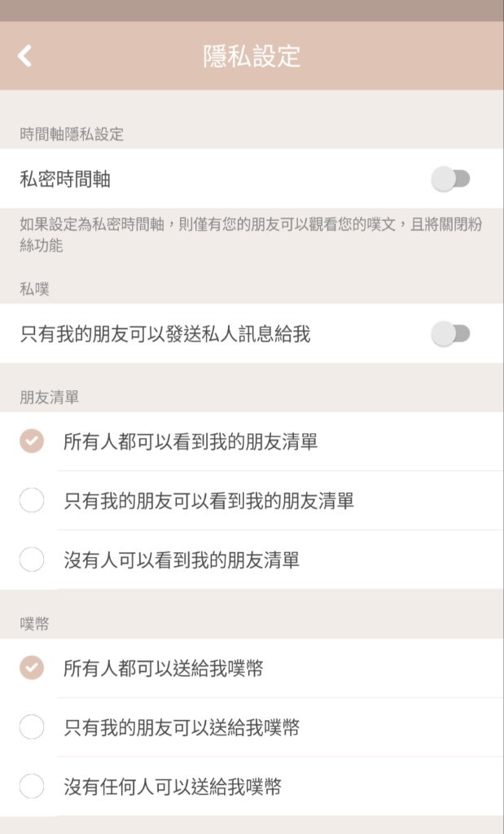Image resolution: width=504 pixels, height=834 pixels.
Task: Select the checked radio for 所有人都可以看到我的朋友清單
Action: click(32, 441)
